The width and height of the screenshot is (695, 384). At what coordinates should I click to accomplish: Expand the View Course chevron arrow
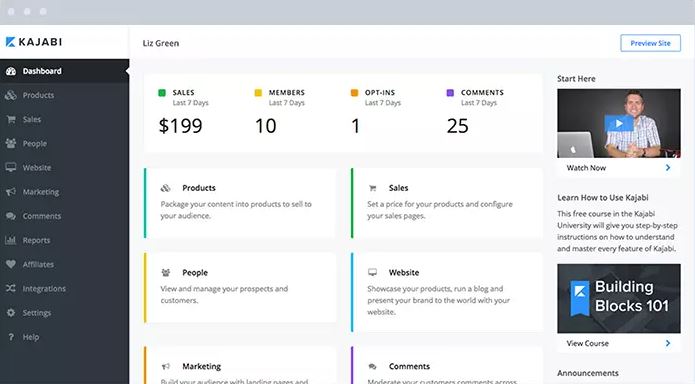668,343
